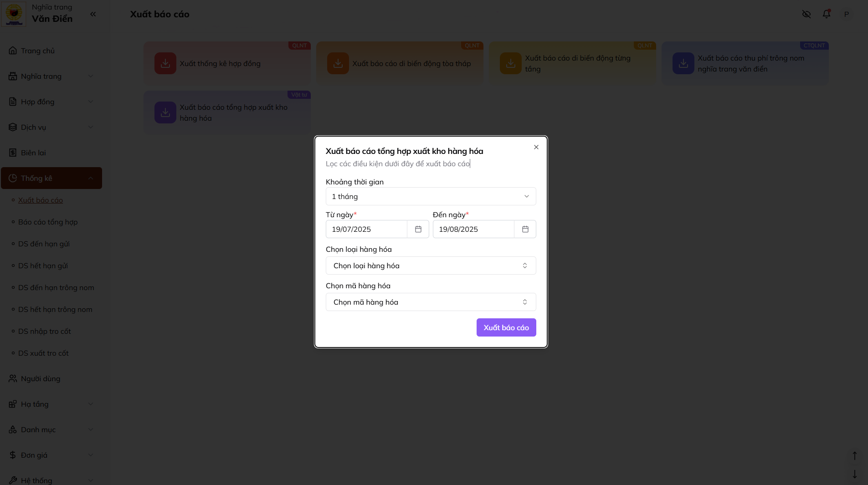Open the user avatar P menu
Image resolution: width=868 pixels, height=485 pixels.
coord(846,14)
